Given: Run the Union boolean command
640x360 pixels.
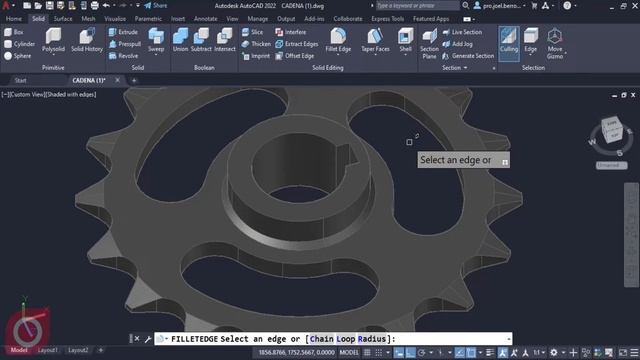Looking at the screenshot, I should [x=180, y=40].
